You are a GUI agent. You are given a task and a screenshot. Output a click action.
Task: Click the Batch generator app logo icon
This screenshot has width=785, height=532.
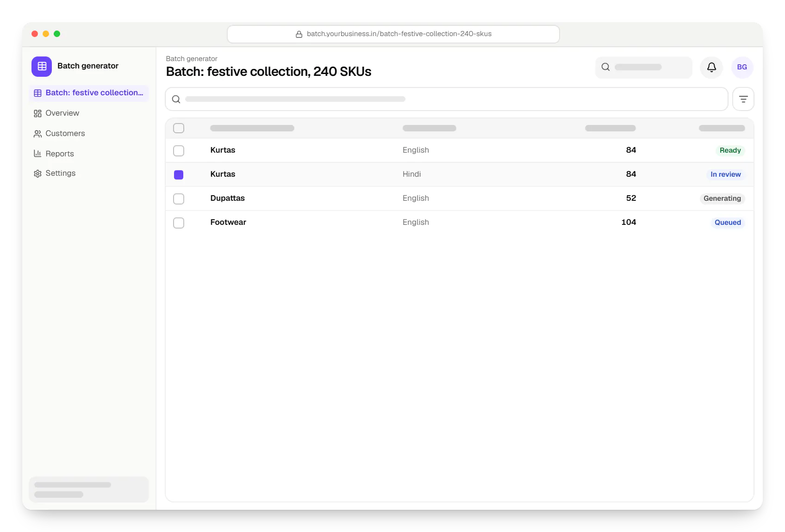click(x=42, y=66)
